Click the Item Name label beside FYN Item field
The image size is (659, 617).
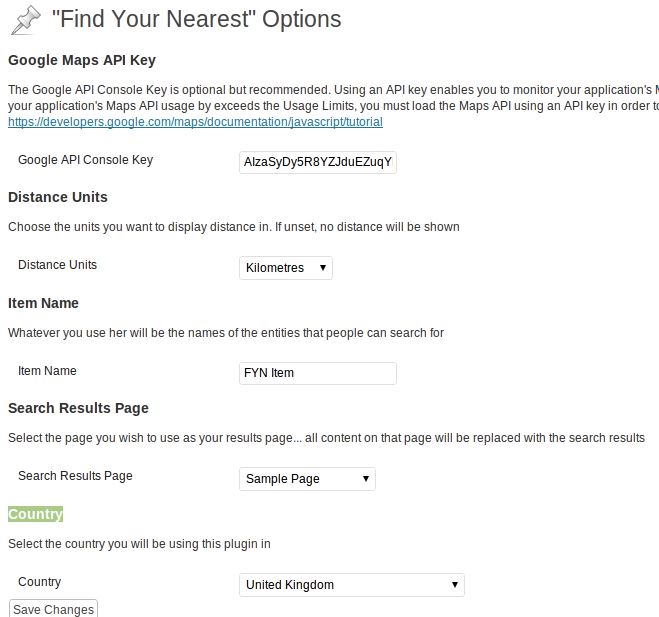tap(47, 371)
